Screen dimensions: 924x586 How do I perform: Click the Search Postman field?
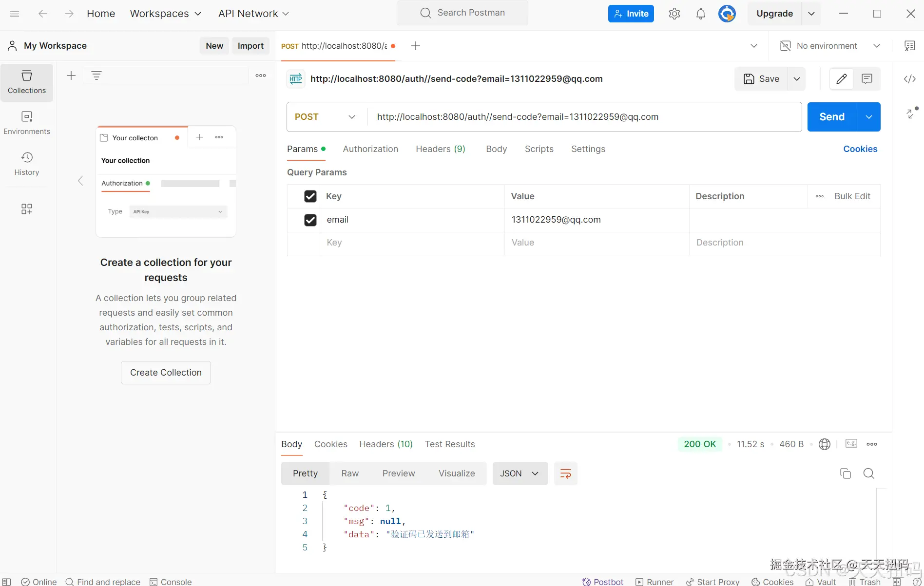462,13
